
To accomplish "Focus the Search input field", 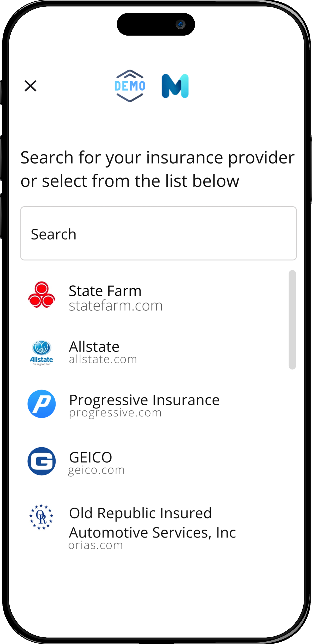I will pos(158,233).
